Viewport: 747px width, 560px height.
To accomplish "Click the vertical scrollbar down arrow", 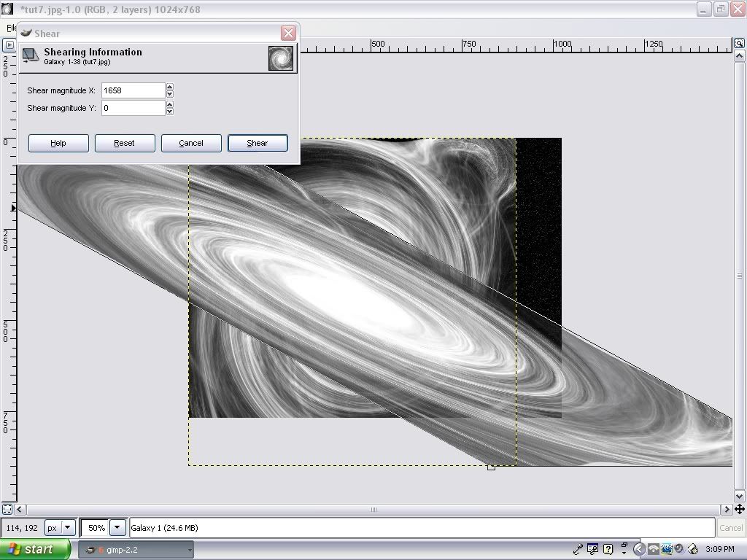I will point(740,496).
